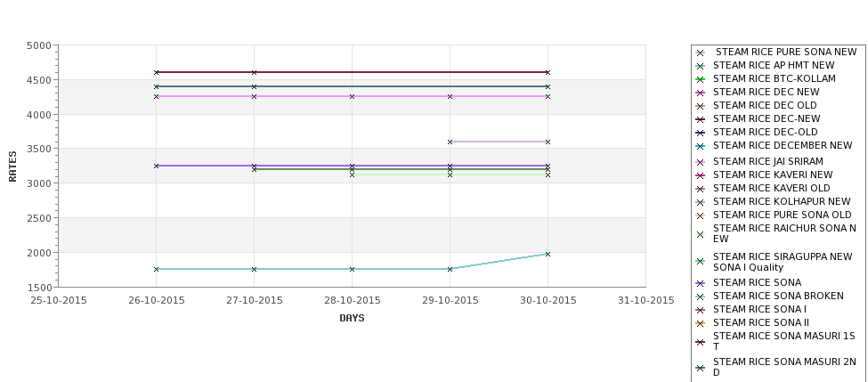868x382 pixels.
Task: Select the STEAM RICE KOLHAPUR NEW legend label
Action: coord(782,201)
